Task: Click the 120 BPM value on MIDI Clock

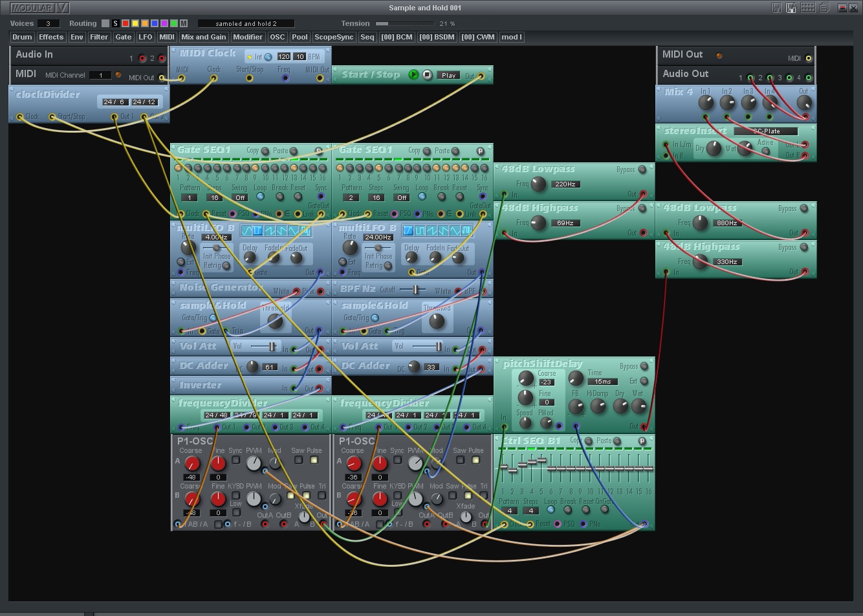Action: pyautogui.click(x=283, y=57)
